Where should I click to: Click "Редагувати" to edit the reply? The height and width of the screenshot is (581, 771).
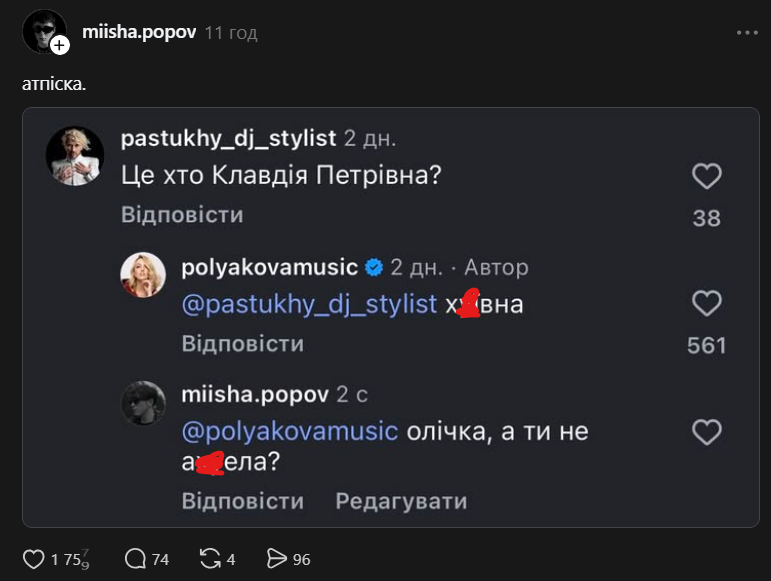click(x=401, y=501)
